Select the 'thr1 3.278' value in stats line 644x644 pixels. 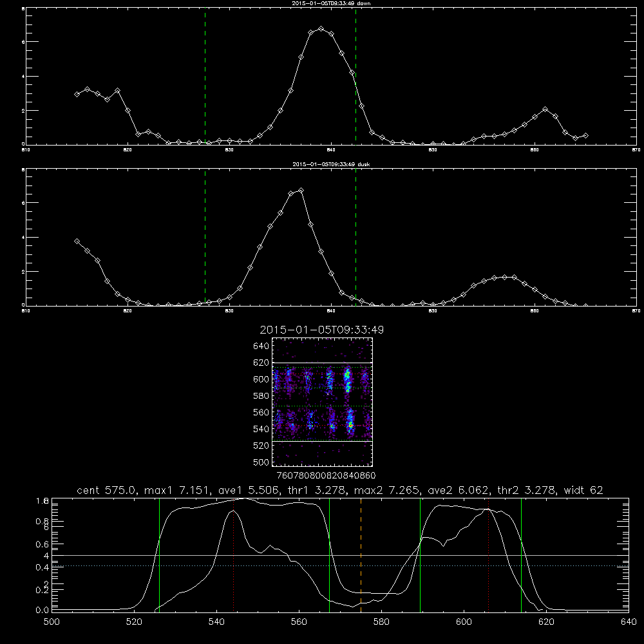click(x=315, y=490)
